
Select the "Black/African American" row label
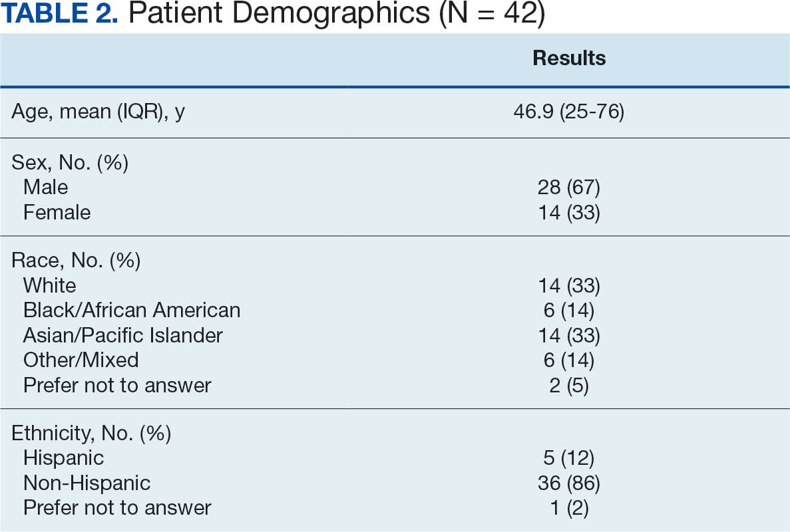click(132, 310)
